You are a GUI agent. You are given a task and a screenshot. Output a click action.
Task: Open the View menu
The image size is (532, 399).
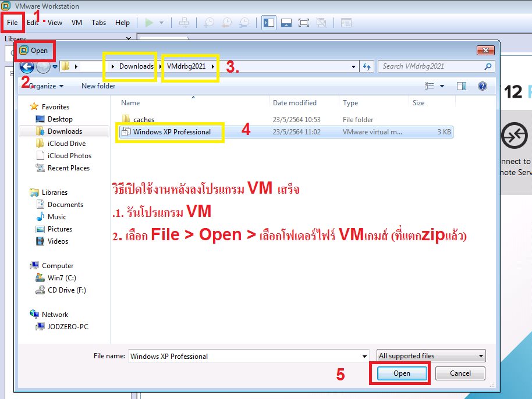click(x=55, y=23)
